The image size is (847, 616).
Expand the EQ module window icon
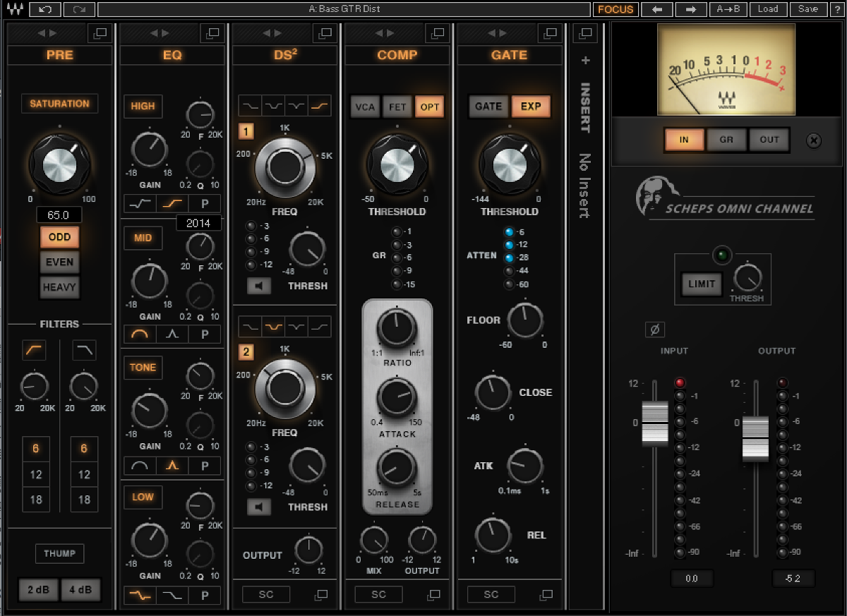pyautogui.click(x=211, y=32)
